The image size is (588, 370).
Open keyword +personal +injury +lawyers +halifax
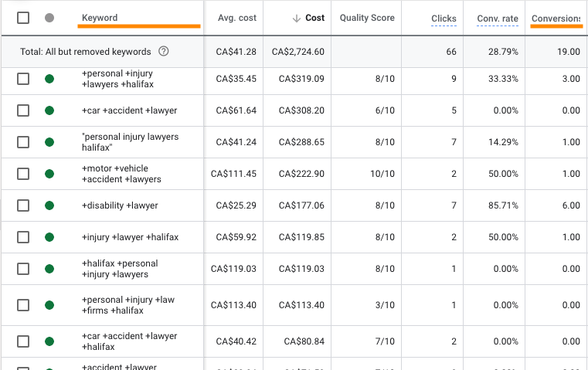click(117, 79)
